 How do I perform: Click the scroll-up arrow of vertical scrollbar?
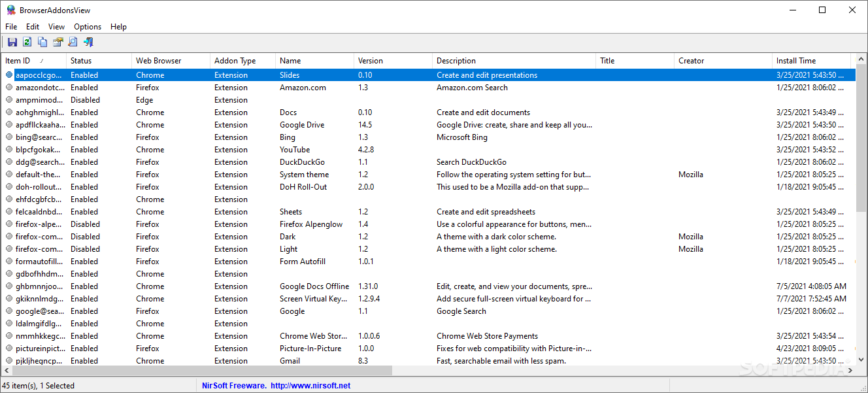[861, 60]
